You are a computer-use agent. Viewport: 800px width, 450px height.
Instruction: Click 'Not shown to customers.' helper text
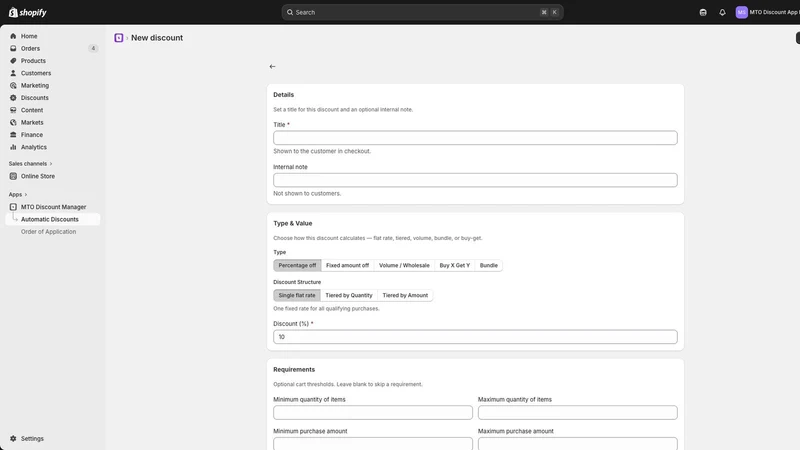tap(307, 193)
